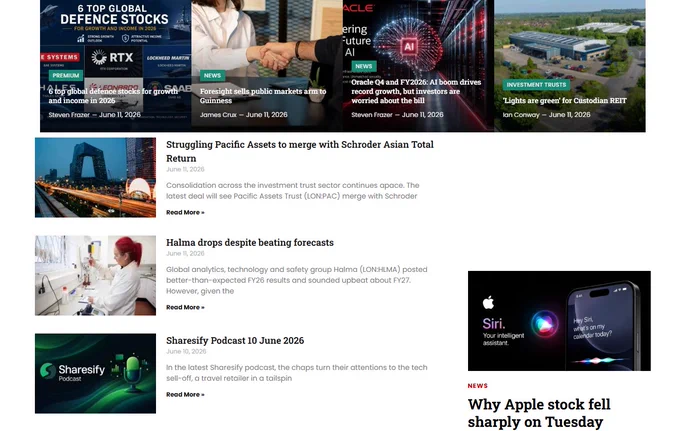Click Read More under Sharesify Podcast
This screenshot has height=431, width=680.
click(185, 395)
